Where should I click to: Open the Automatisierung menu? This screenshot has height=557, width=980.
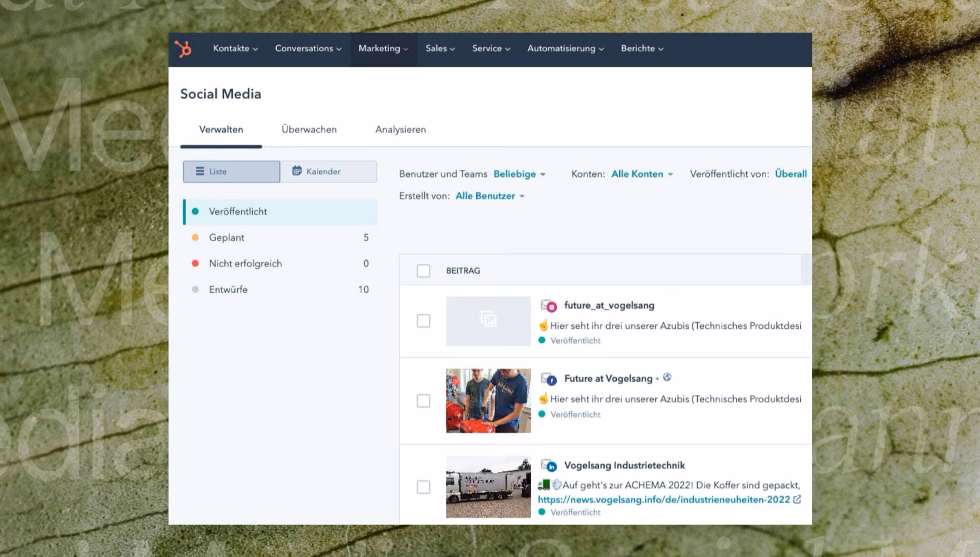click(x=565, y=48)
